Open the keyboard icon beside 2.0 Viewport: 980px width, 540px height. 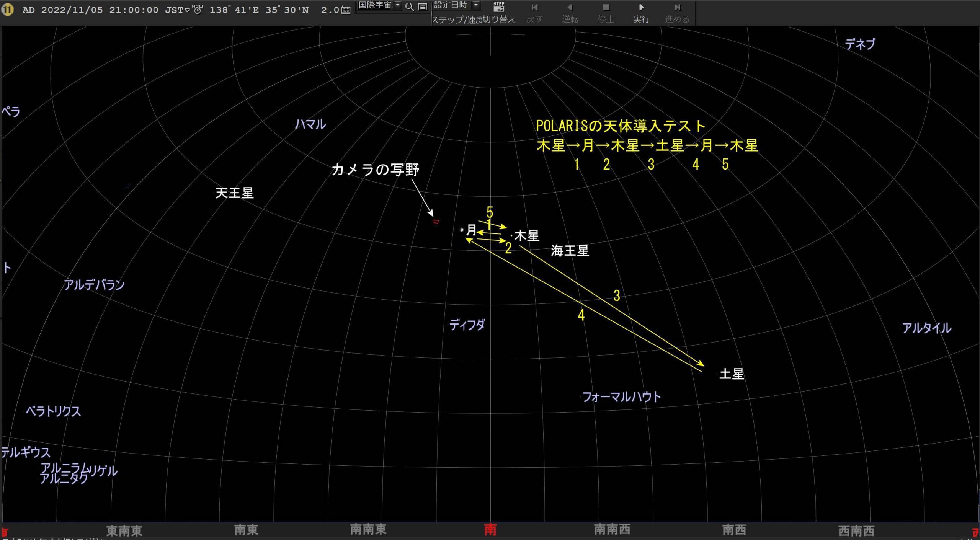[346, 10]
